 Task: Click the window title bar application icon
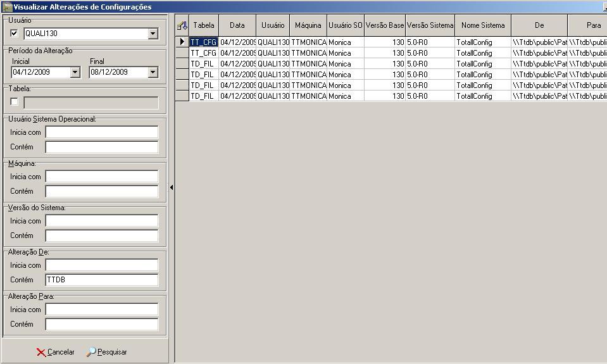coord(7,6)
